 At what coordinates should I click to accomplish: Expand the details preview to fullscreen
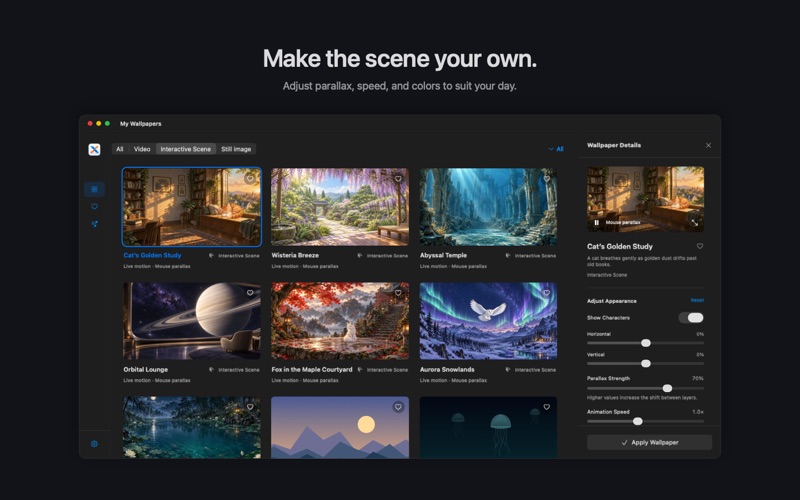[x=694, y=222]
